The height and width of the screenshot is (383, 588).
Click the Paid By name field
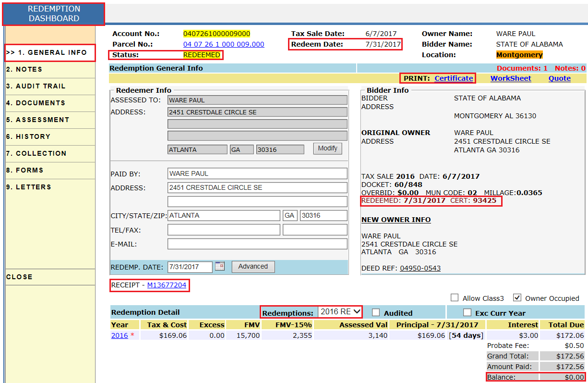coord(257,173)
